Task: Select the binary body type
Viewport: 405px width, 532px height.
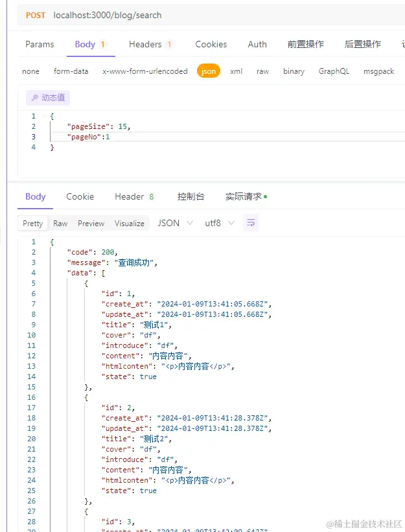Action: (x=294, y=71)
